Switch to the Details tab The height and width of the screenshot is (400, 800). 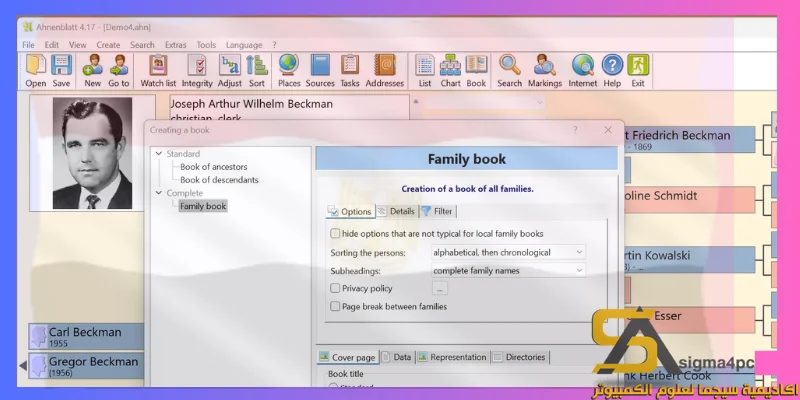pyautogui.click(x=396, y=211)
